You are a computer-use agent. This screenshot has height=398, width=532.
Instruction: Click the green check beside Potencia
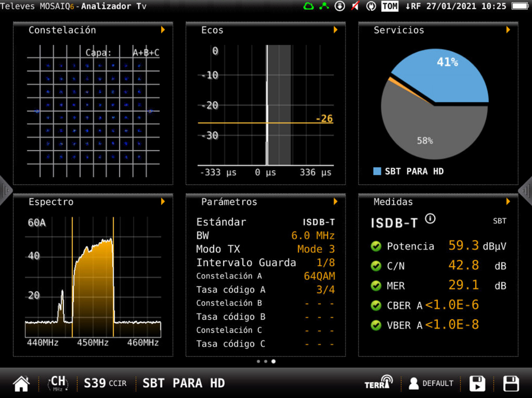click(x=376, y=246)
